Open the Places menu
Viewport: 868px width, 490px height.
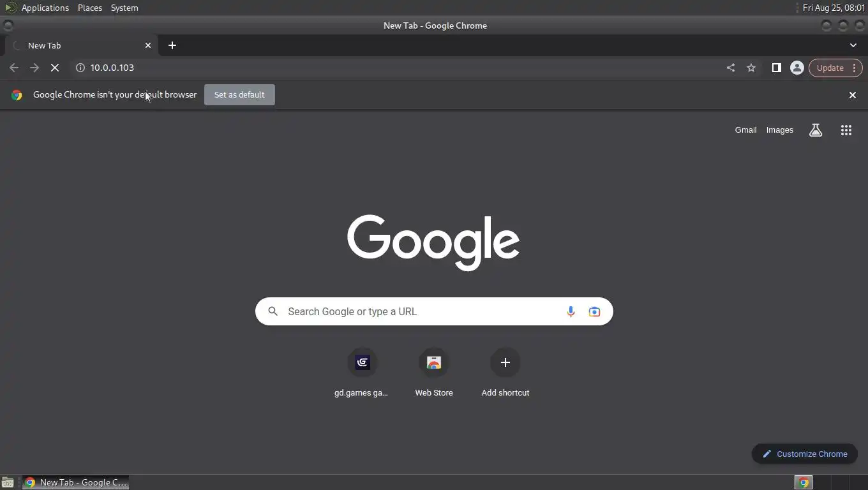pos(90,8)
